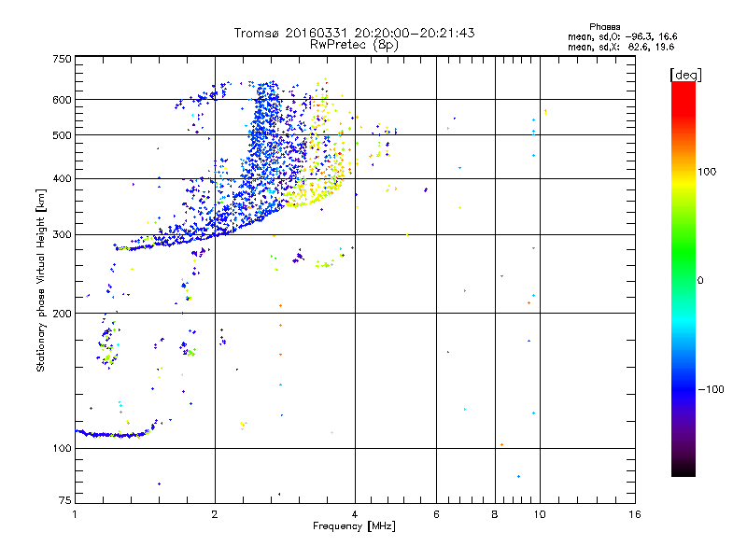Screen dimensions: 747x560
Task: Click the colorbar tick label '0'
Action: (700, 281)
